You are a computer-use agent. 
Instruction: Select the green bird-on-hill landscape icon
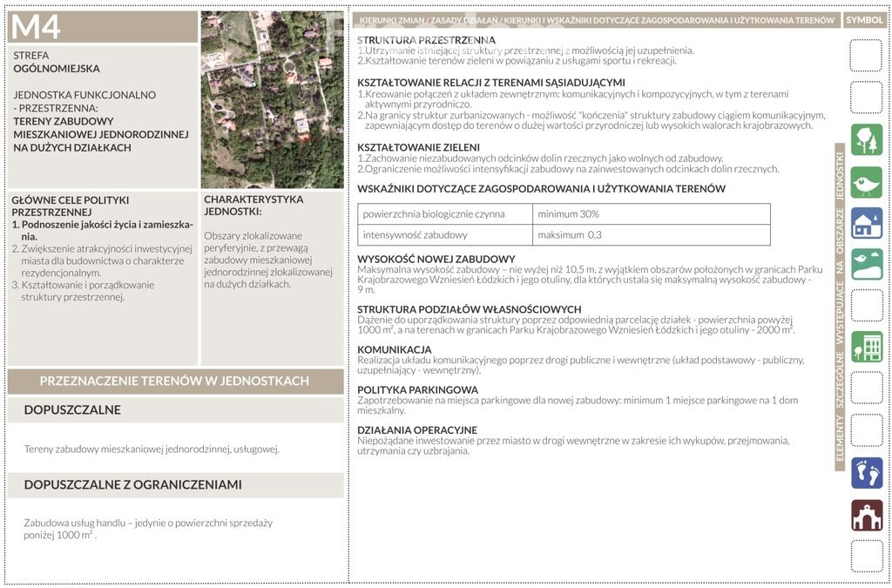[867, 265]
